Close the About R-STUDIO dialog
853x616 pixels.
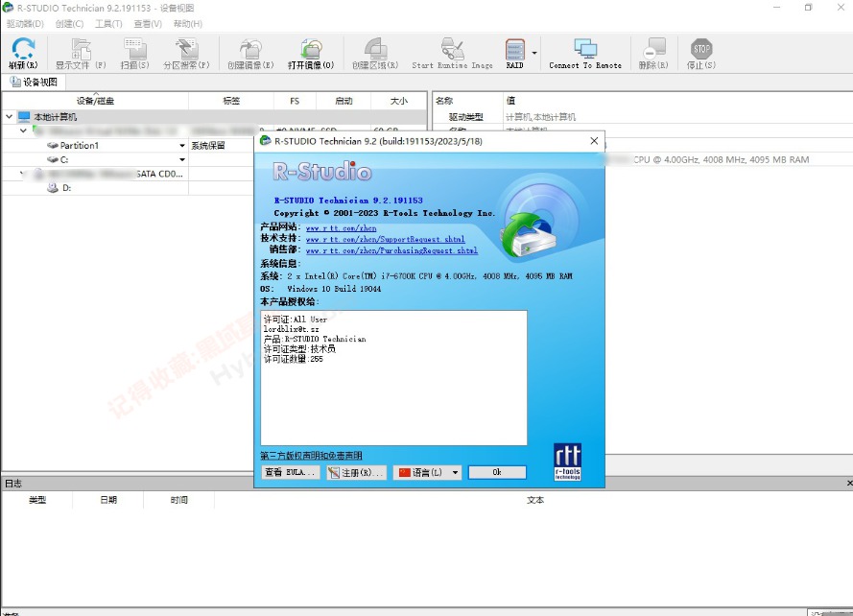click(x=594, y=141)
